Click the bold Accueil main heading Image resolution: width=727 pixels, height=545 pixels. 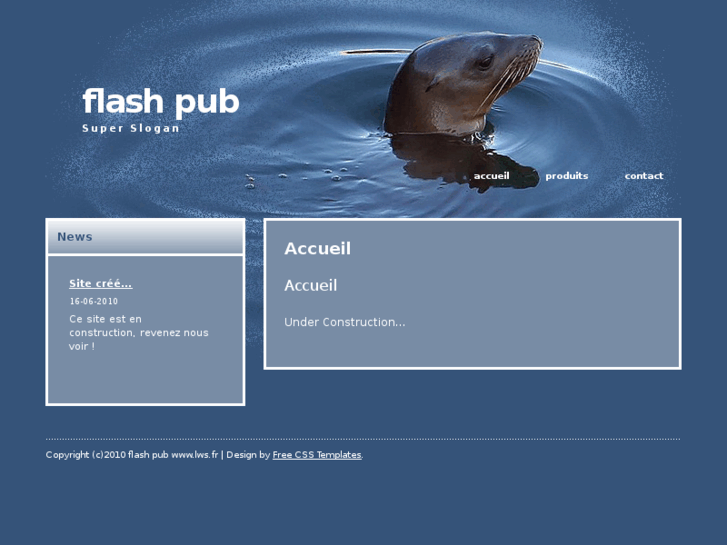(318, 249)
